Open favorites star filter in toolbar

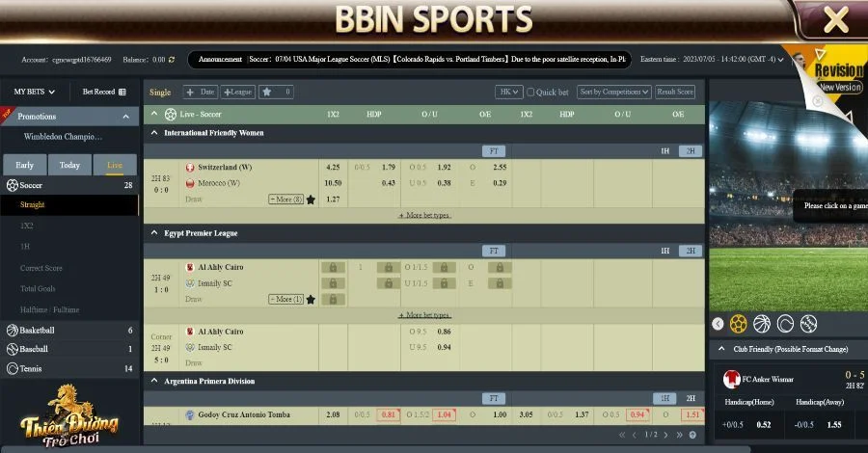tap(267, 92)
